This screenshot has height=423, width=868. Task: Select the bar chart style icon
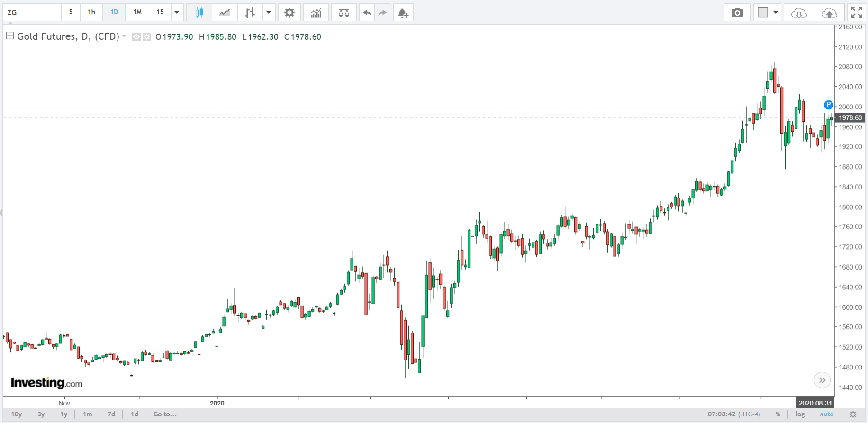coord(250,12)
